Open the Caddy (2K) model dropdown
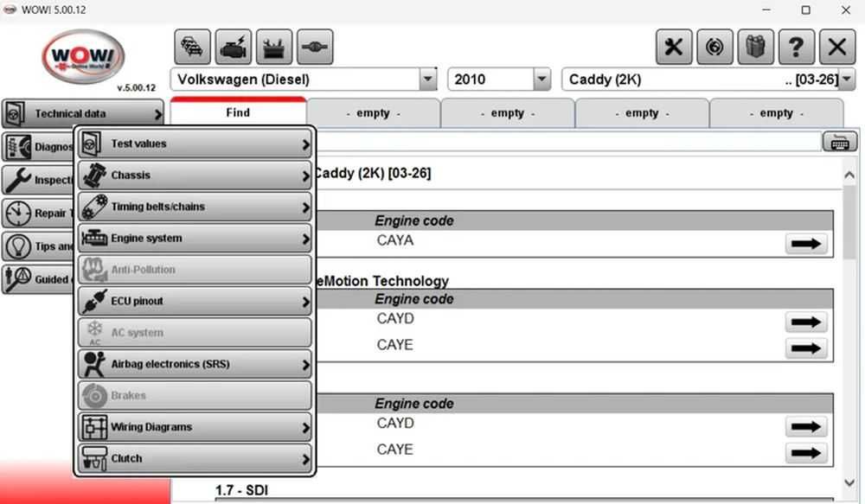 click(847, 80)
